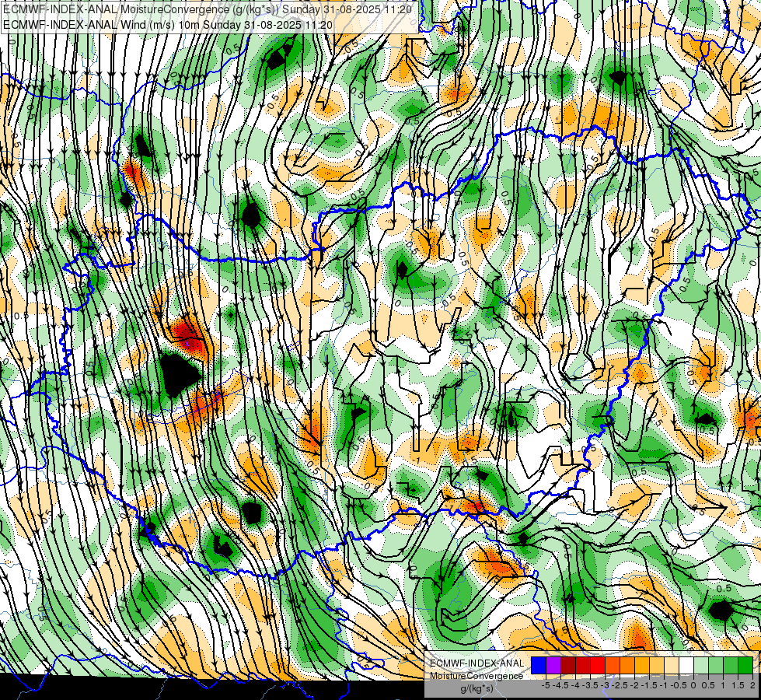This screenshot has height=700, width=761.
Task: Click the legend tick value 2
Action: tap(752, 685)
